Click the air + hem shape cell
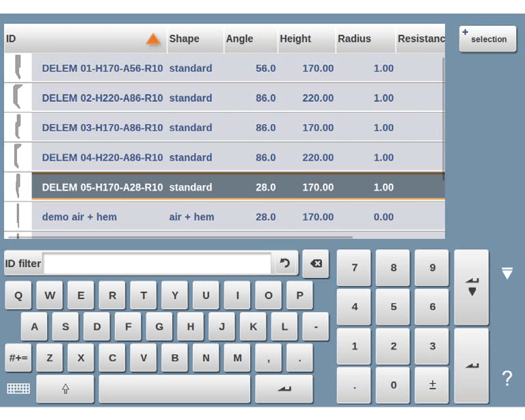The width and height of the screenshot is (525, 420). pos(191,217)
